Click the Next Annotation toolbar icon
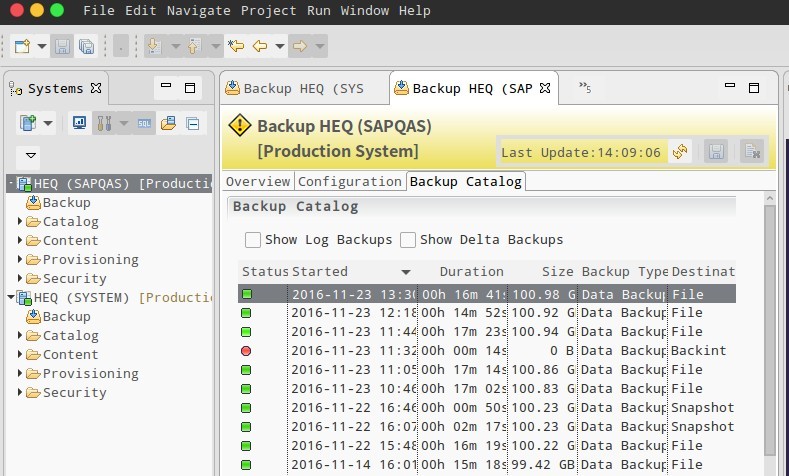This screenshot has width=789, height=476. (x=154, y=46)
